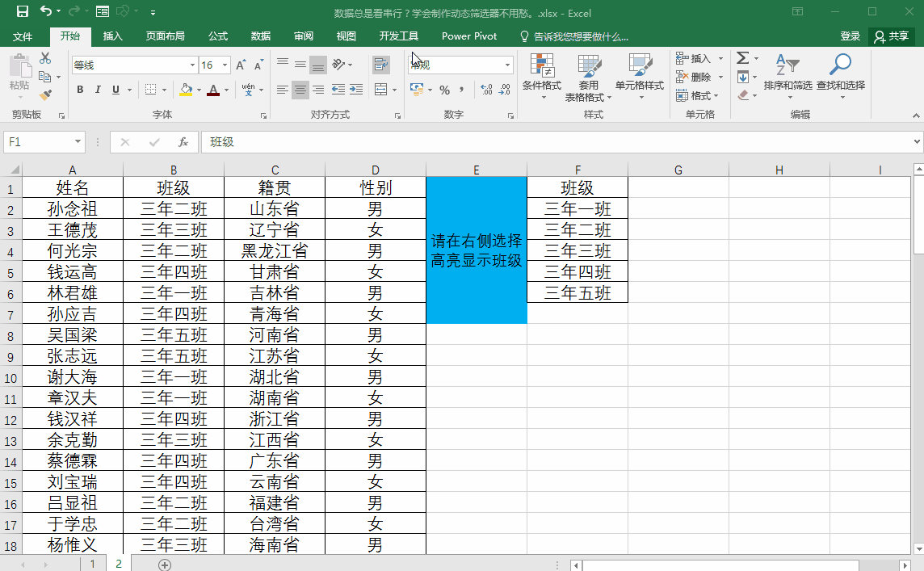Increase font size with large A
The height and width of the screenshot is (571, 924).
[241, 65]
